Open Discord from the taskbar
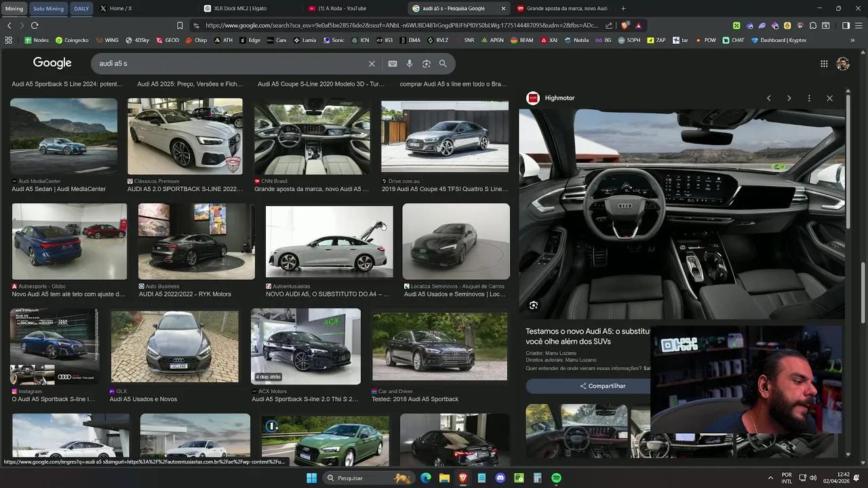 click(500, 478)
